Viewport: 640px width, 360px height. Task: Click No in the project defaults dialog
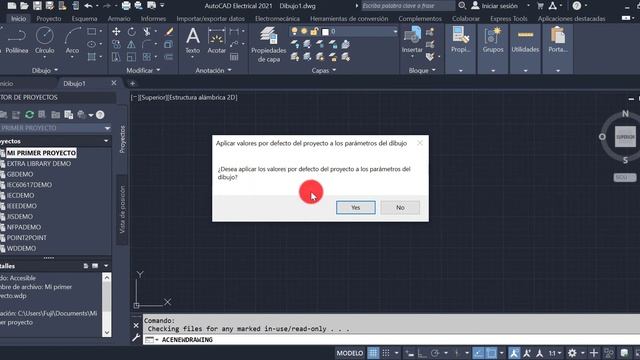coord(400,207)
